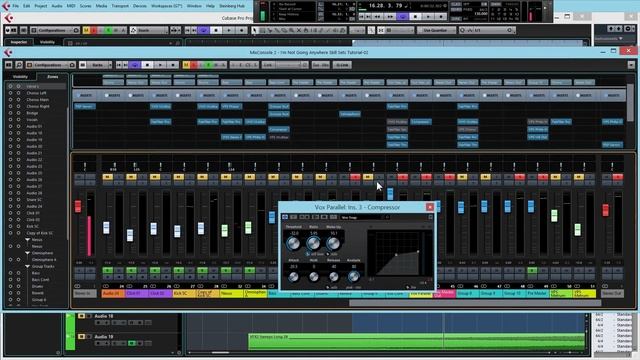Open insert slot on Stereo In channel
The width and height of the screenshot is (640, 360).
pyautogui.click(x=85, y=106)
